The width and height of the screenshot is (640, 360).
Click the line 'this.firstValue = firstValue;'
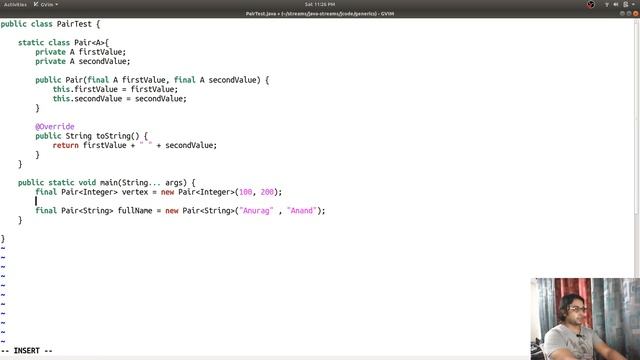click(x=115, y=89)
